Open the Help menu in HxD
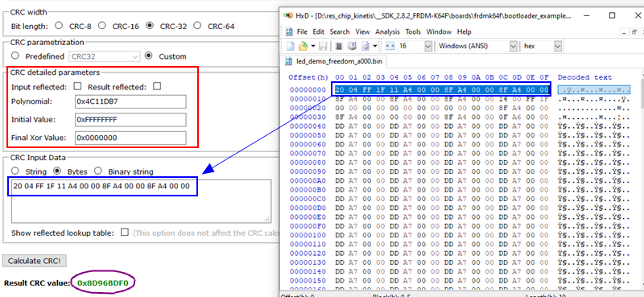This screenshot has height=297, width=644. [x=464, y=31]
